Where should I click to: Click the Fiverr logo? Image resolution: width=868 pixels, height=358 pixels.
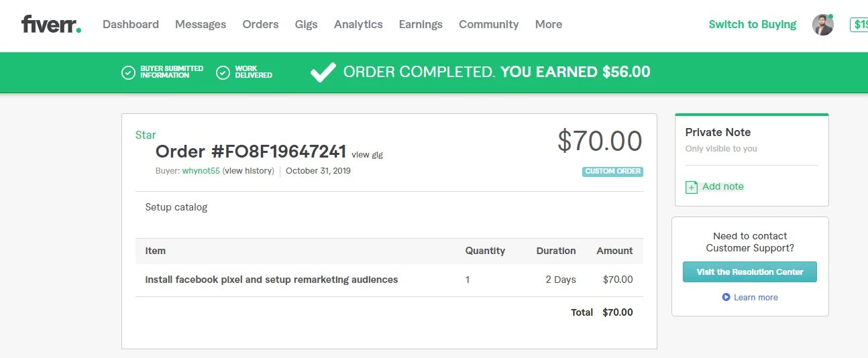(x=51, y=25)
